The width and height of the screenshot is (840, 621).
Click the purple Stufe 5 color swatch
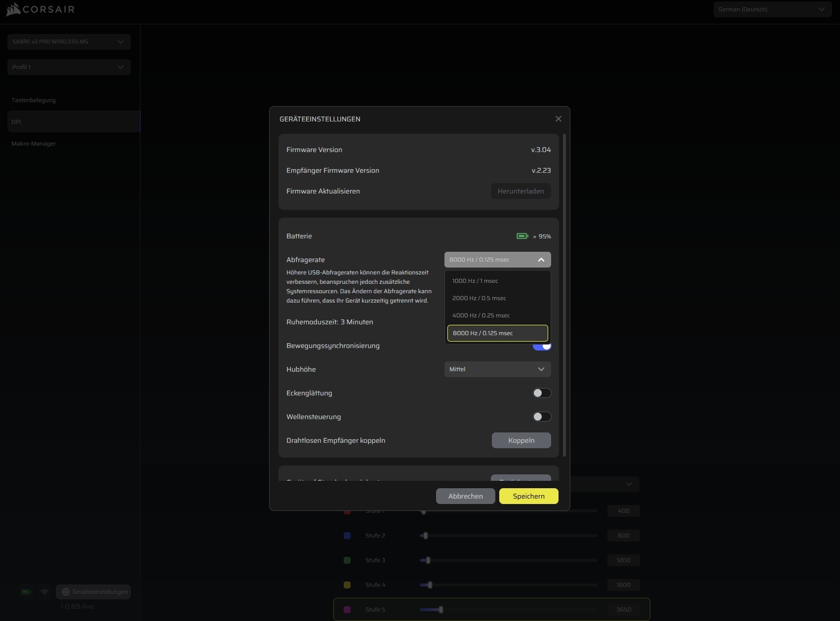pyautogui.click(x=347, y=610)
